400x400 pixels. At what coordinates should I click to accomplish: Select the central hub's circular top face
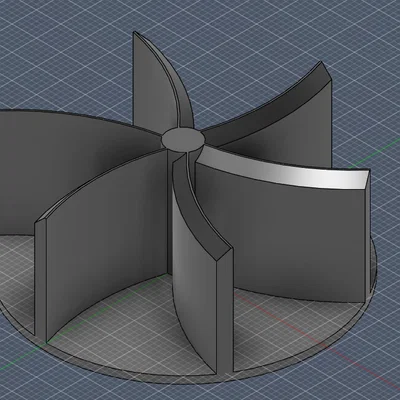(x=182, y=139)
